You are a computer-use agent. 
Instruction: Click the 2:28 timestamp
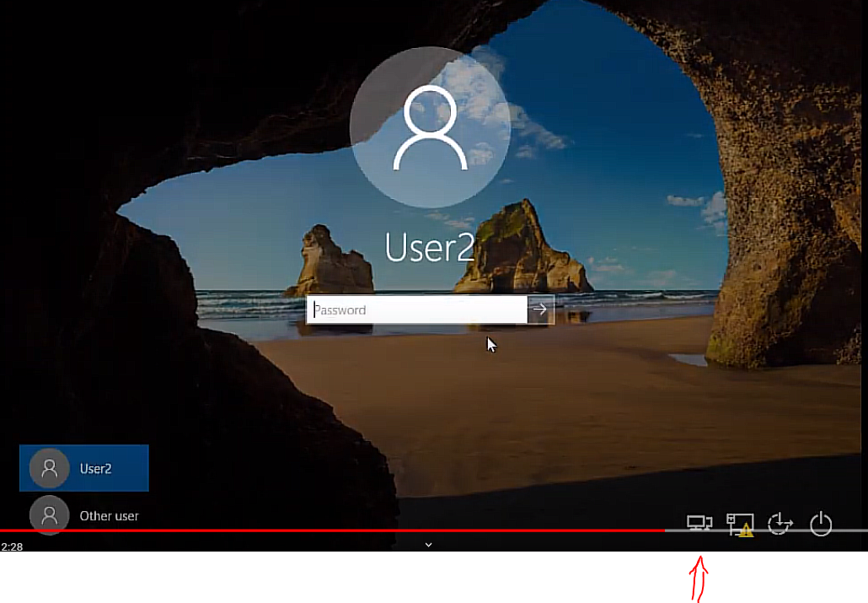click(12, 547)
